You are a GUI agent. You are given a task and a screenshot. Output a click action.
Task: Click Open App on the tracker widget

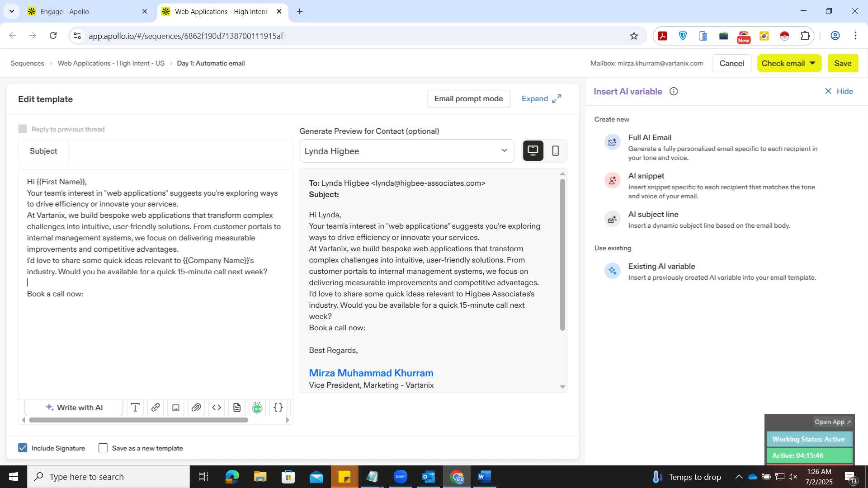[x=832, y=422]
